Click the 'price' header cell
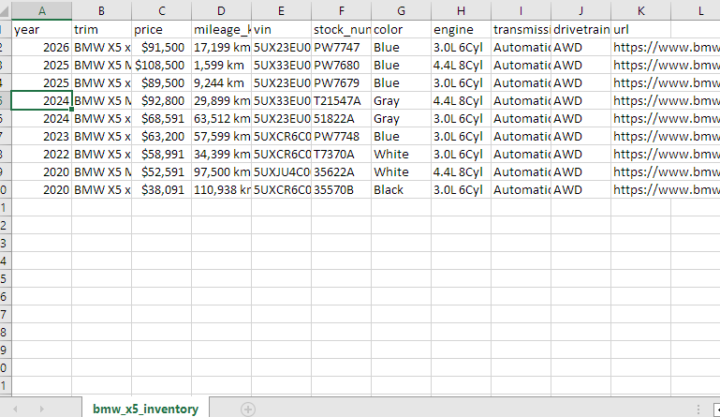This screenshot has height=417, width=720. [x=162, y=29]
